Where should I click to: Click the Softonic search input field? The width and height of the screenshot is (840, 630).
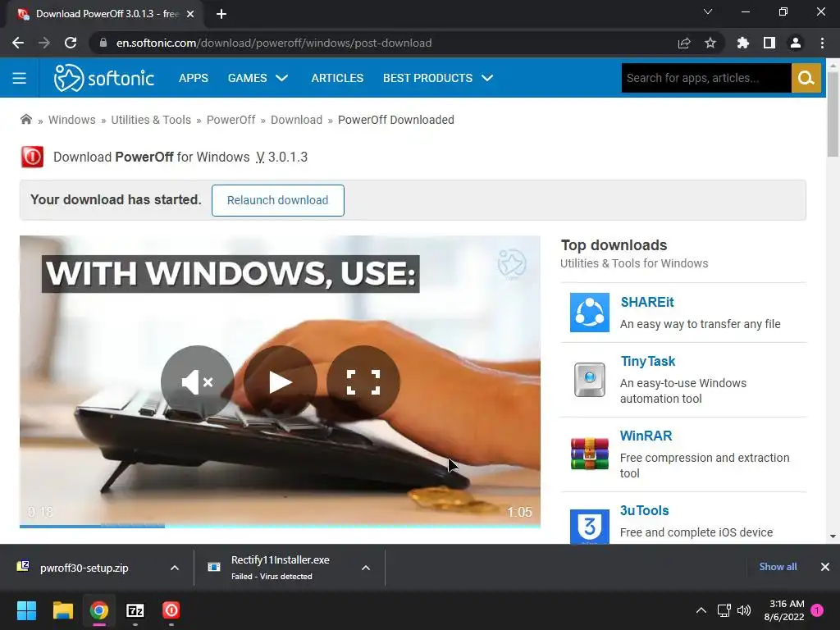706,78
